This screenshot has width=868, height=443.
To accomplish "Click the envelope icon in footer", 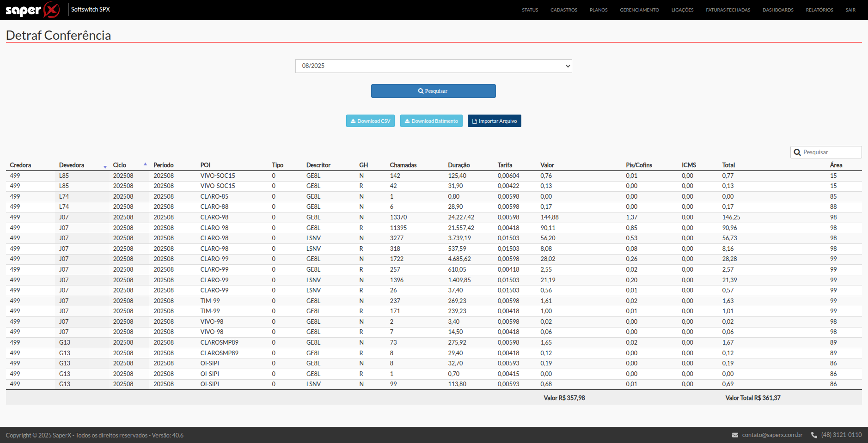I will [735, 435].
